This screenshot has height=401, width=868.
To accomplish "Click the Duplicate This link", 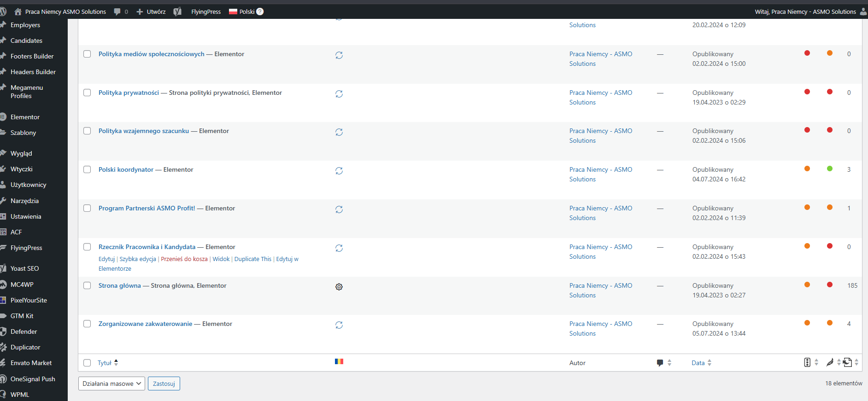I will 253,259.
